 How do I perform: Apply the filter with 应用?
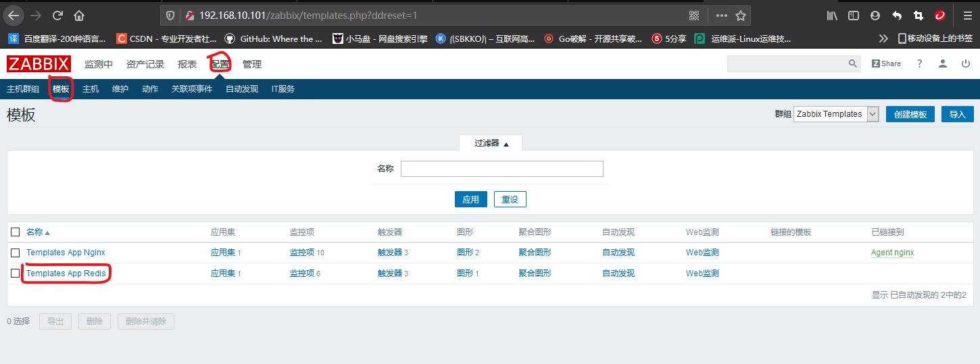click(x=470, y=199)
